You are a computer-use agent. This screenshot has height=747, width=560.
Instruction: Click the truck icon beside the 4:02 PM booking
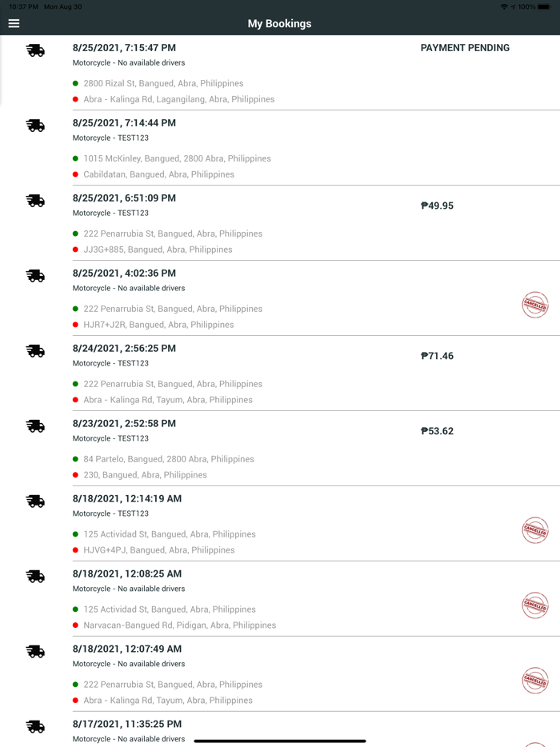click(x=34, y=275)
